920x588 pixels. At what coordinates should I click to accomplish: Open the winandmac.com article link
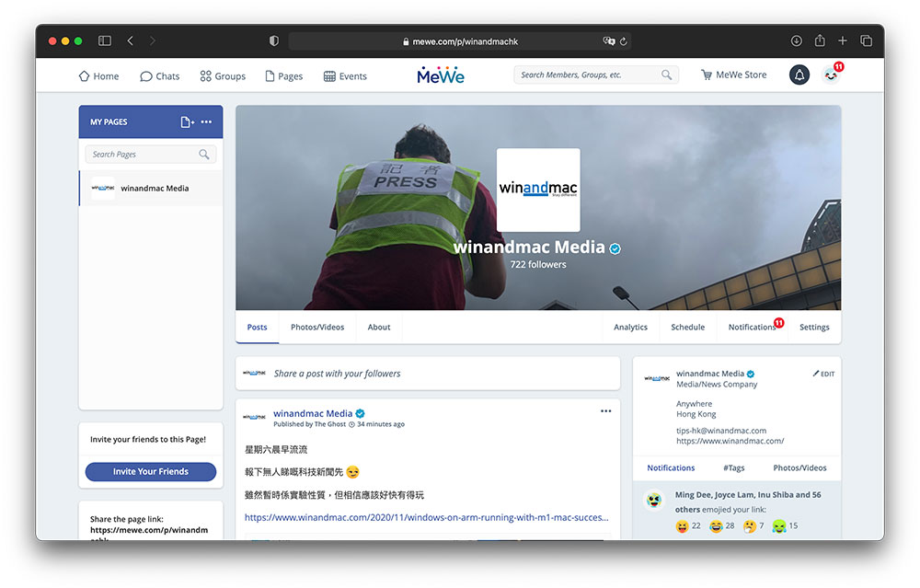(426, 517)
